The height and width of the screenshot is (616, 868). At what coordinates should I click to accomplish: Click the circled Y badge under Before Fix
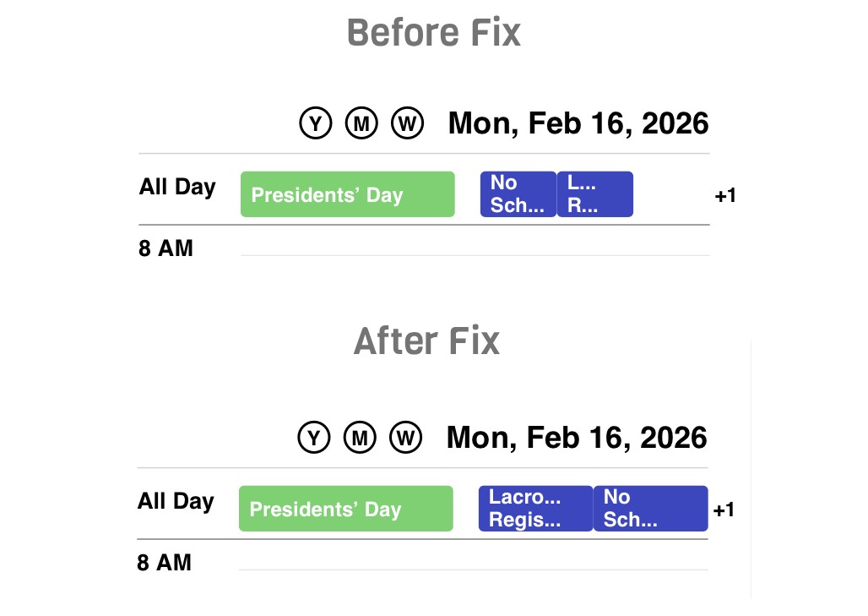315,123
